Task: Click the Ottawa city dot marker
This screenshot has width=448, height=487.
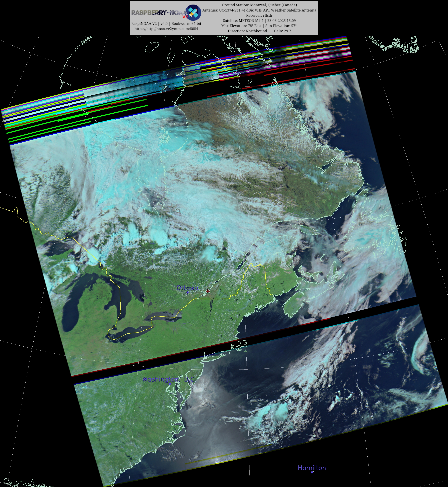Action: click(188, 293)
